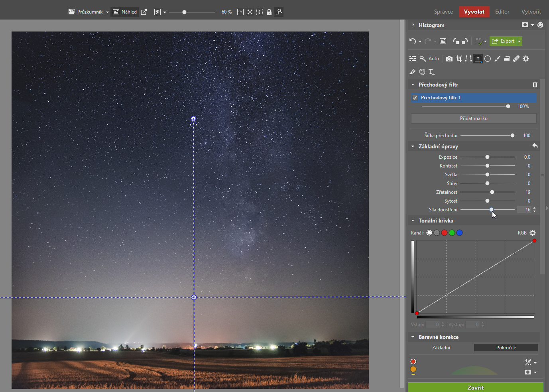Select the gray luminance channel radio
This screenshot has width=549, height=392.
click(x=437, y=233)
